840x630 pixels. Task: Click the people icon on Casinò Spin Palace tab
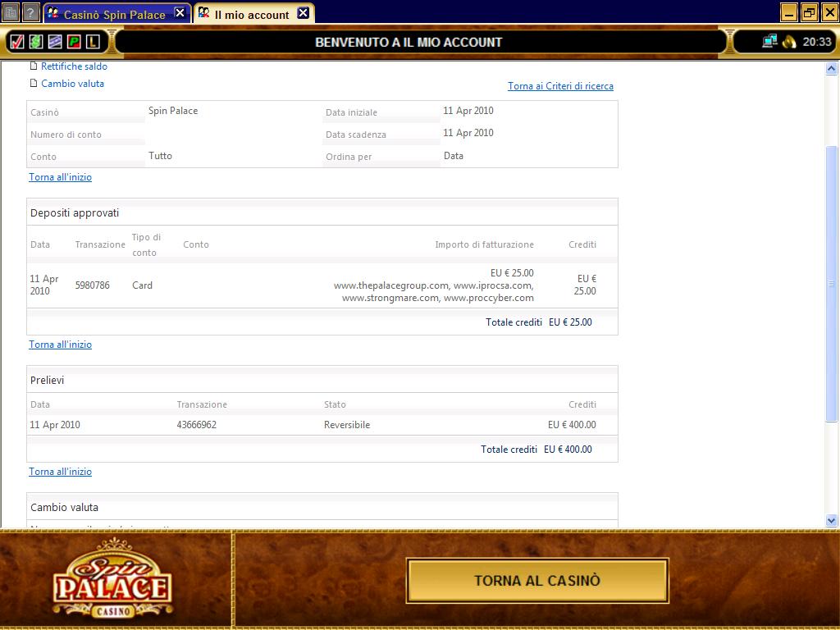53,13
